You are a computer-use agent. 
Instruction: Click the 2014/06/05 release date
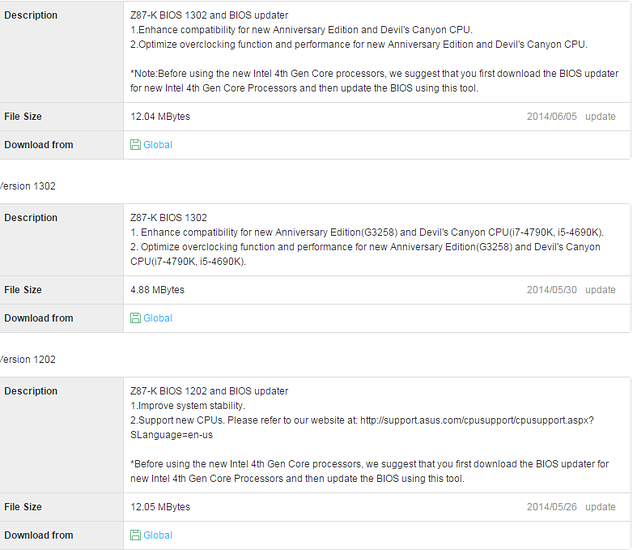[x=551, y=117]
